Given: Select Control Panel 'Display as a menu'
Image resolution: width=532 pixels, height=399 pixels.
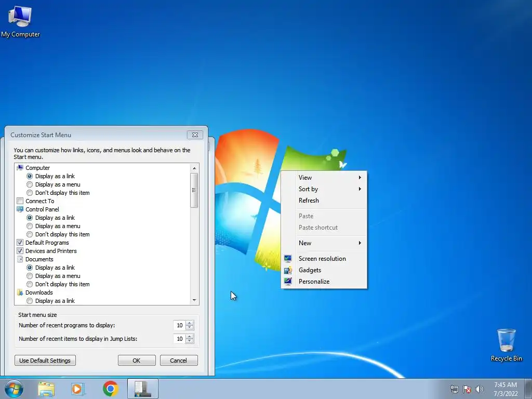Looking at the screenshot, I should pyautogui.click(x=30, y=226).
